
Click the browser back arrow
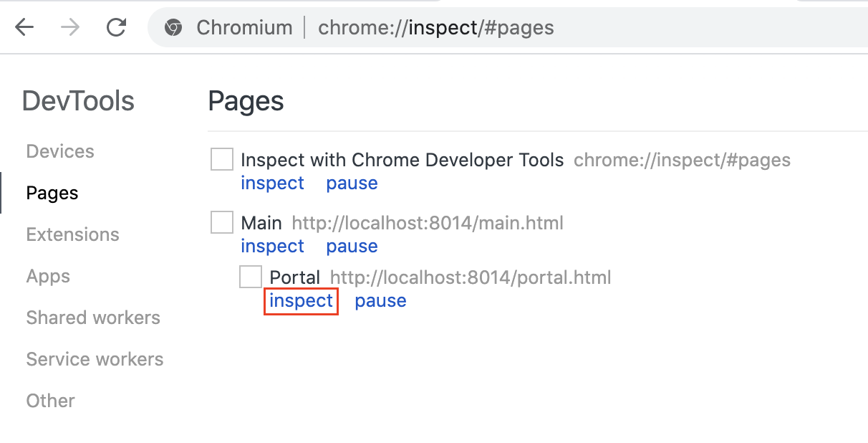pos(25,28)
